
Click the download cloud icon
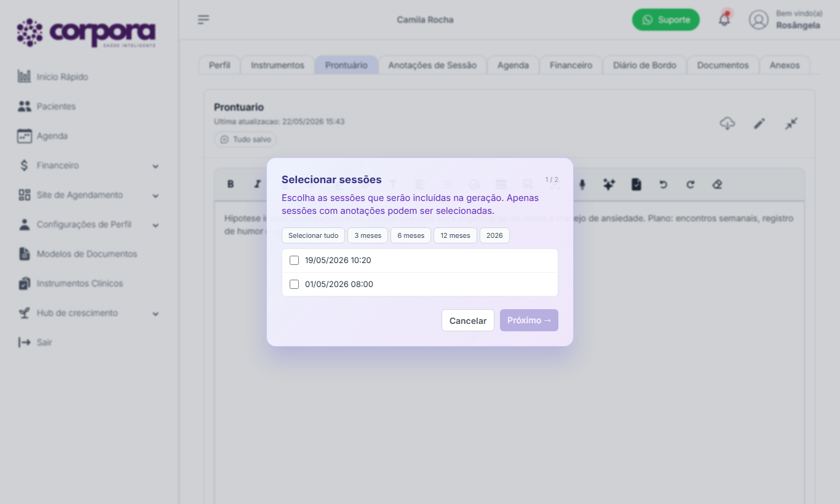[x=727, y=124]
